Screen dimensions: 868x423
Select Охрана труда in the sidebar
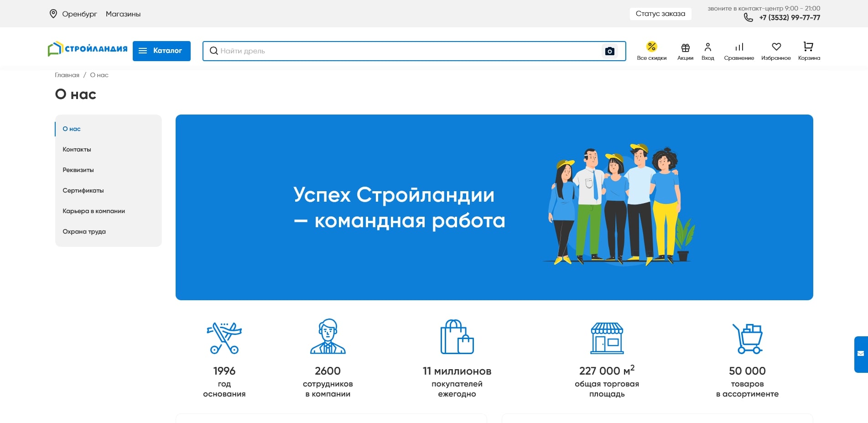tap(84, 231)
